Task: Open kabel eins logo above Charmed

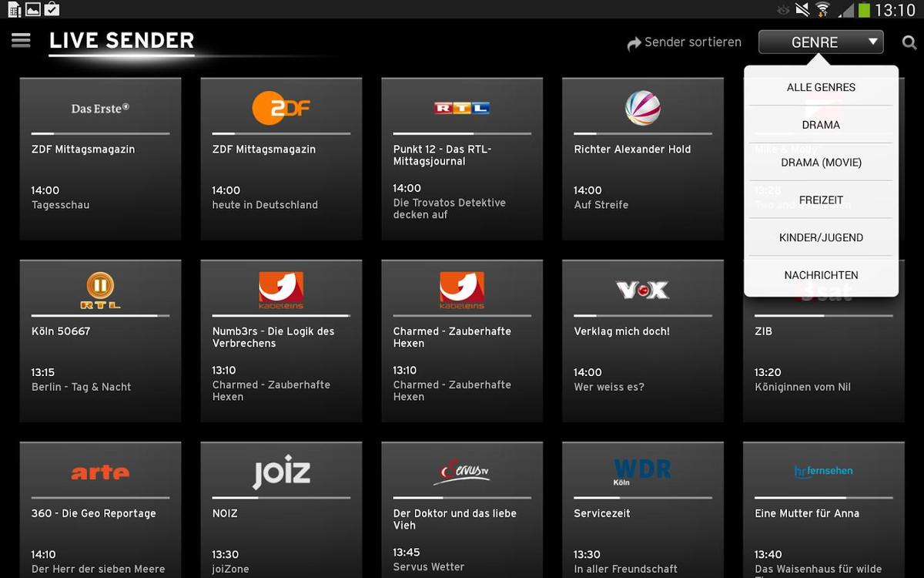Action: coord(462,291)
